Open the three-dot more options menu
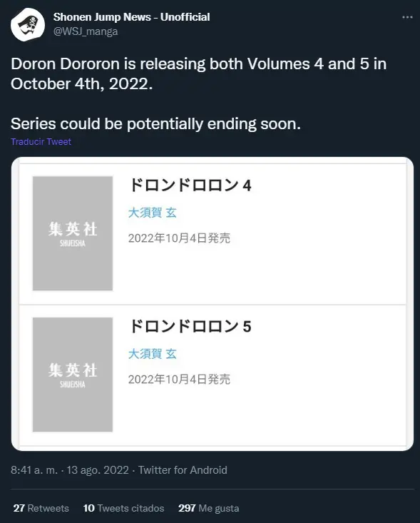The height and width of the screenshot is (523, 420). pos(407,17)
